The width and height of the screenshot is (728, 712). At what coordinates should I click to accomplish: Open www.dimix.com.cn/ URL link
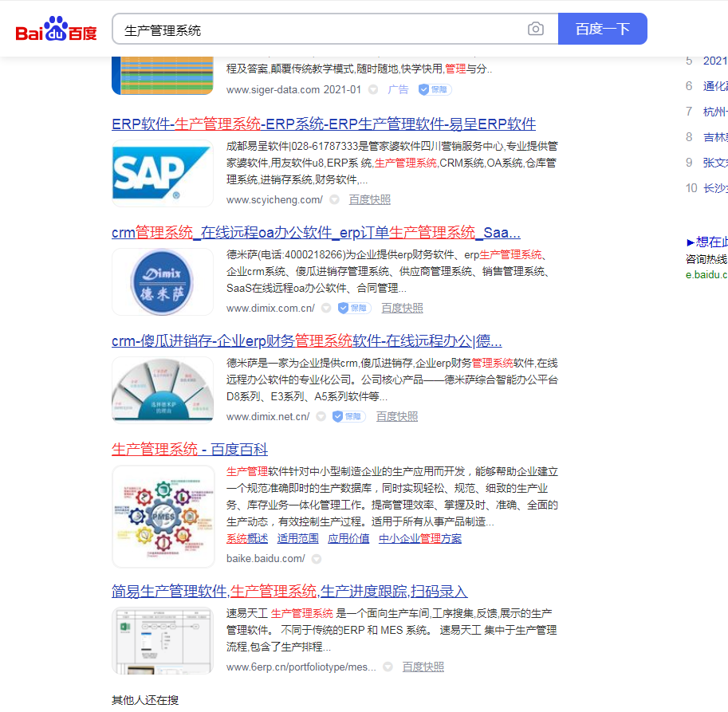point(270,309)
